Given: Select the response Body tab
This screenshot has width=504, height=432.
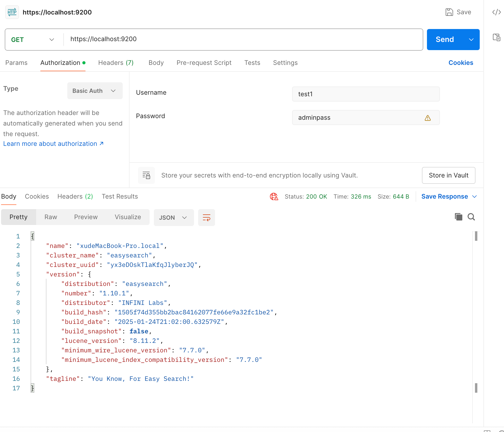Looking at the screenshot, I should coord(9,196).
